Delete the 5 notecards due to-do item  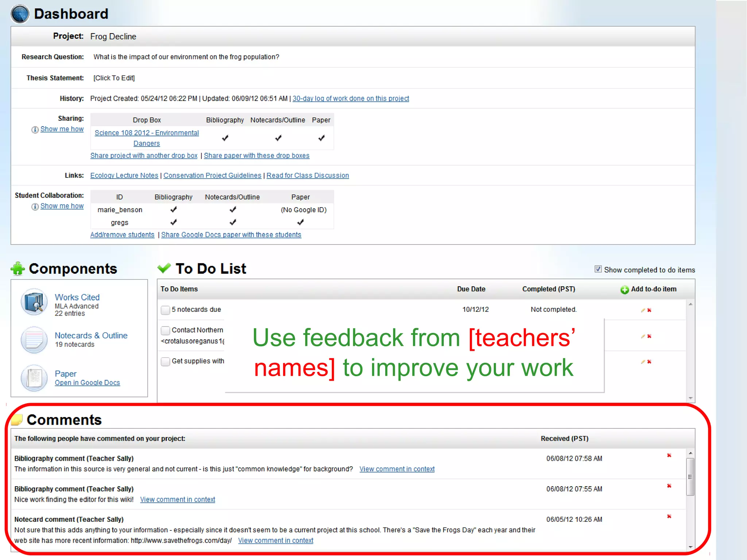pos(649,310)
